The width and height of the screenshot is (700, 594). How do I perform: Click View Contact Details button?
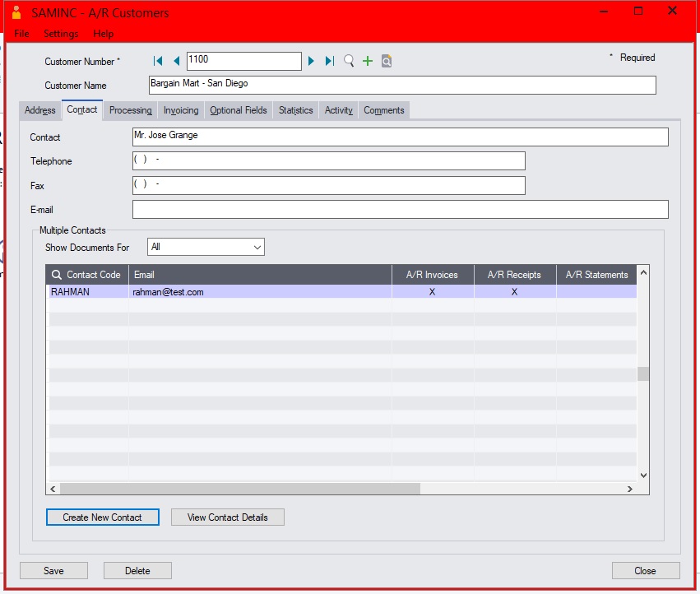pos(228,517)
